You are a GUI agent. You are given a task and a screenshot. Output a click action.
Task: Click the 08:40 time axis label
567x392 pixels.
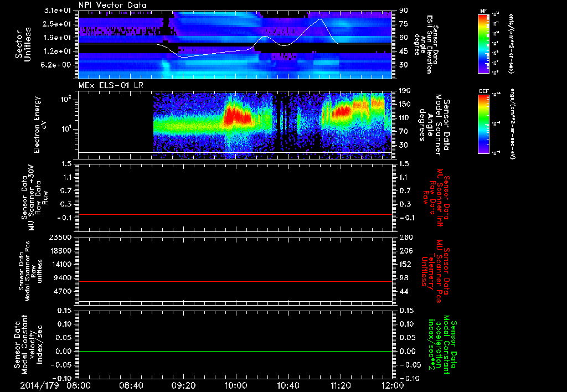coord(131,385)
